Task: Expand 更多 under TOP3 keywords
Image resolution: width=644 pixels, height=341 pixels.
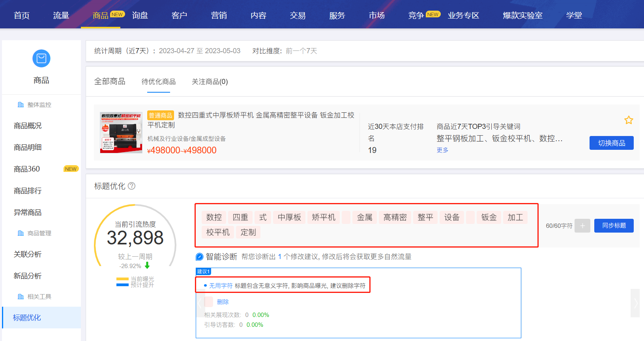Action: [442, 150]
